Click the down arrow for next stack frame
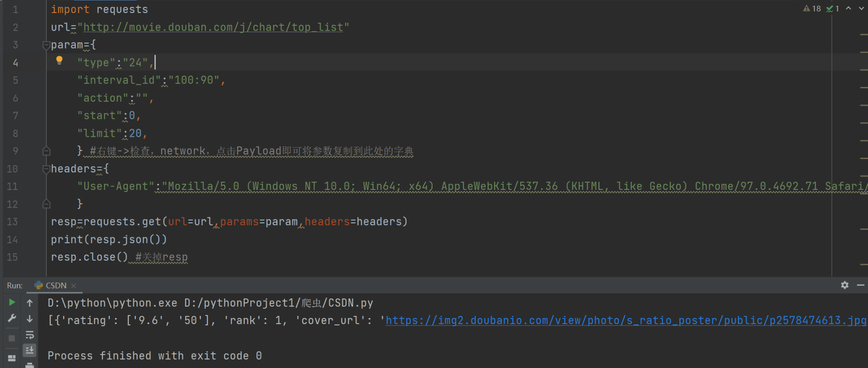868x368 pixels. coord(30,319)
